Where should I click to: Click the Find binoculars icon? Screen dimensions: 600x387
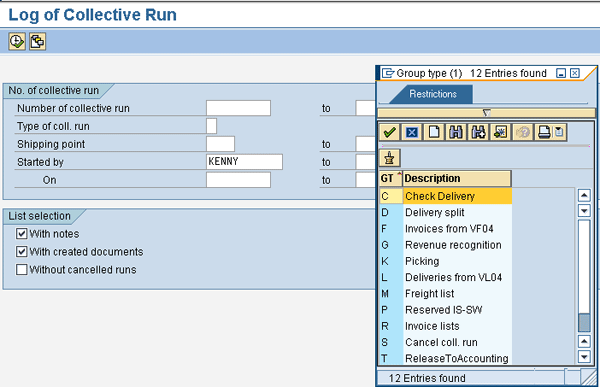coord(456,132)
